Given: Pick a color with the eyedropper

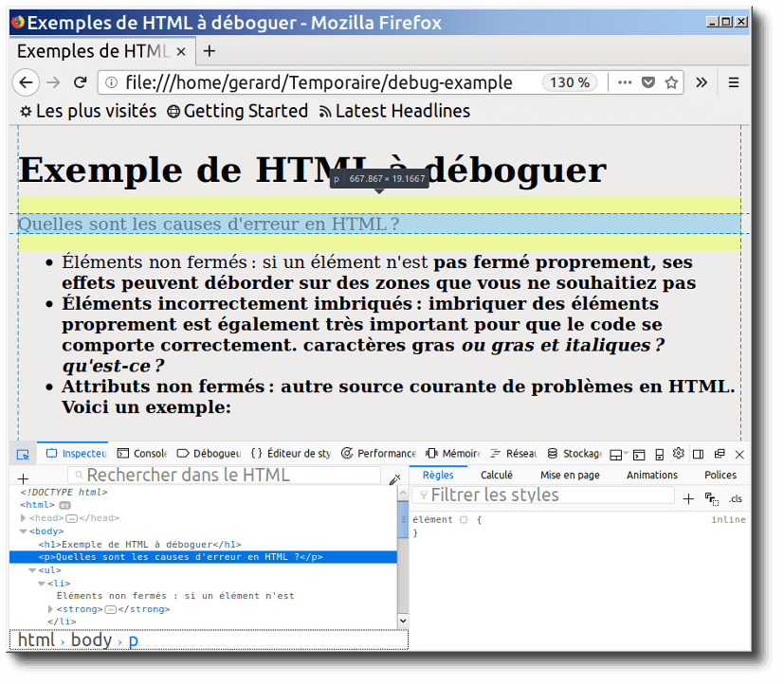Looking at the screenshot, I should (x=394, y=479).
